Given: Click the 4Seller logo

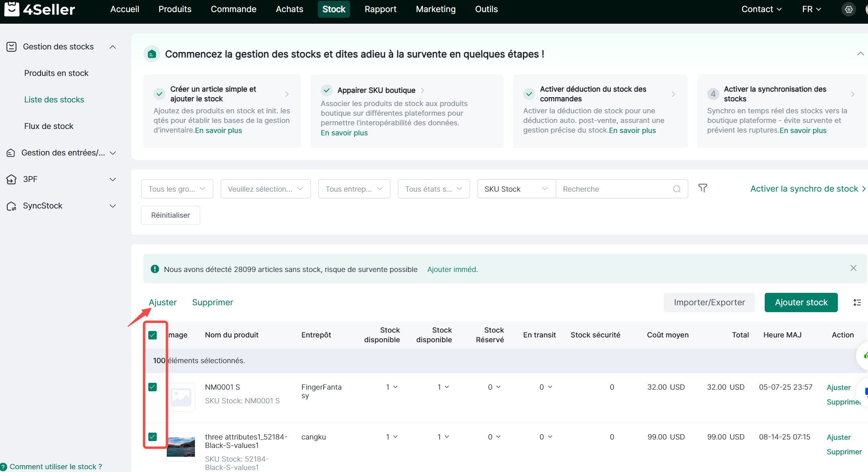Looking at the screenshot, I should click(39, 9).
